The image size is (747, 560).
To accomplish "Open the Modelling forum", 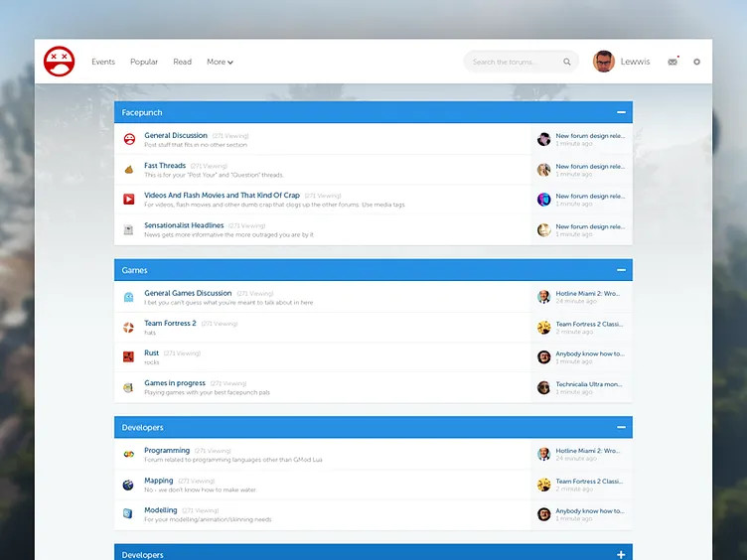I will (x=161, y=510).
